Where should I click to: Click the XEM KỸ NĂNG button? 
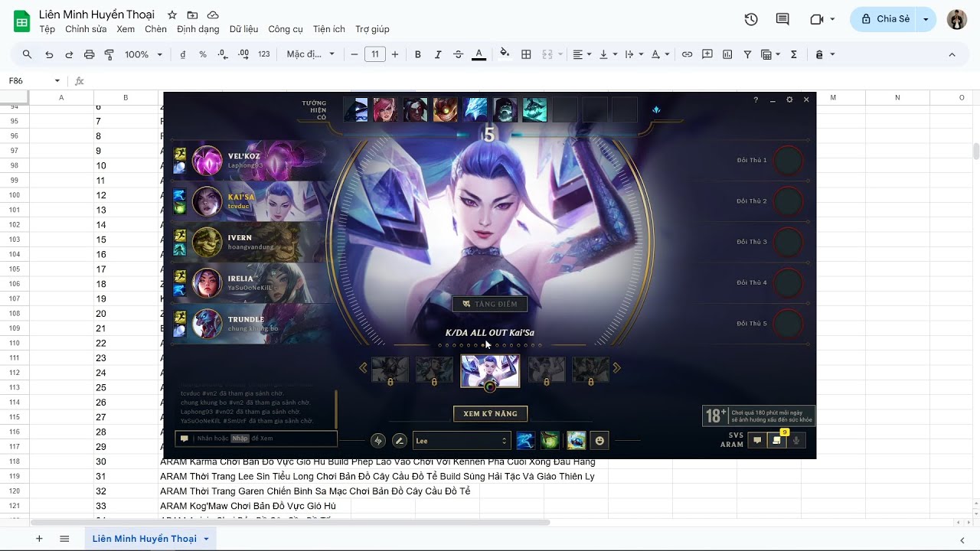(x=490, y=413)
